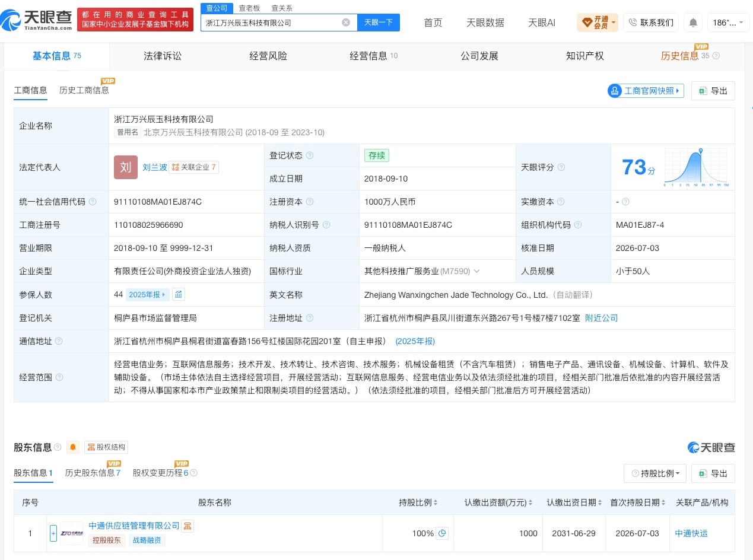Expand the 其他科技推广服务业 industry dropdown

(476, 271)
